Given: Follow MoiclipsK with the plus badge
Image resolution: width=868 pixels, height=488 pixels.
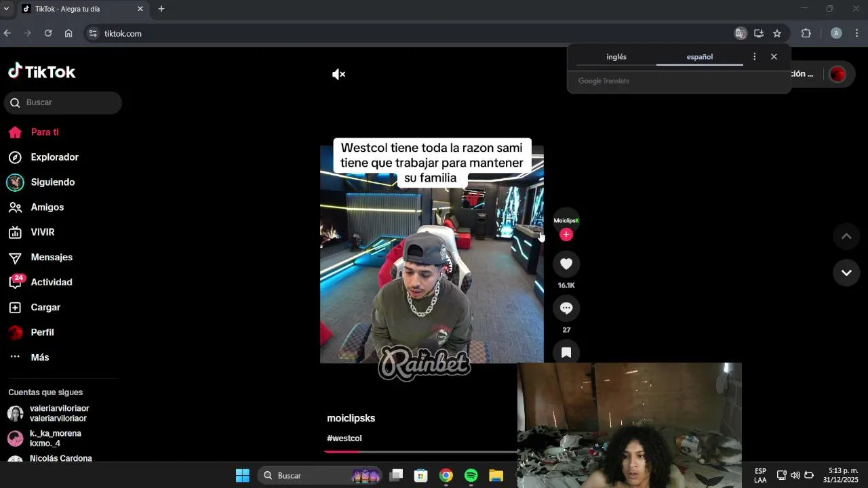Looking at the screenshot, I should point(566,235).
